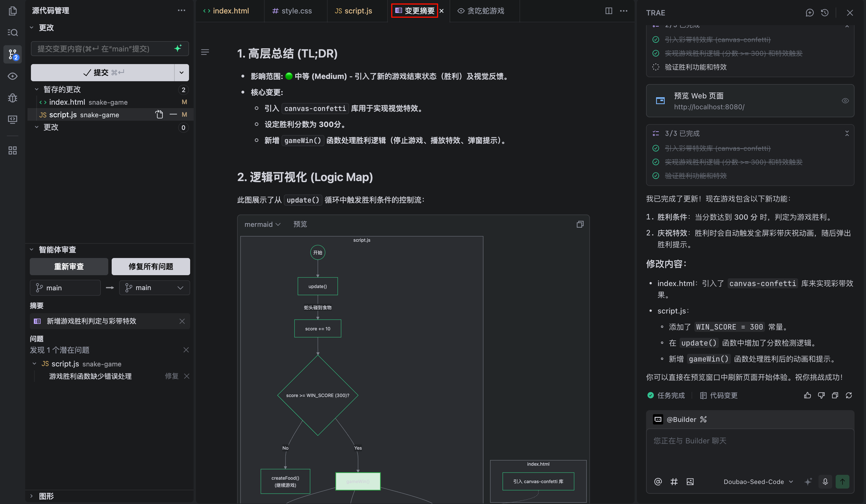The width and height of the screenshot is (866, 504).
Task: Toggle preview eye icon for Web page
Action: coord(845,101)
